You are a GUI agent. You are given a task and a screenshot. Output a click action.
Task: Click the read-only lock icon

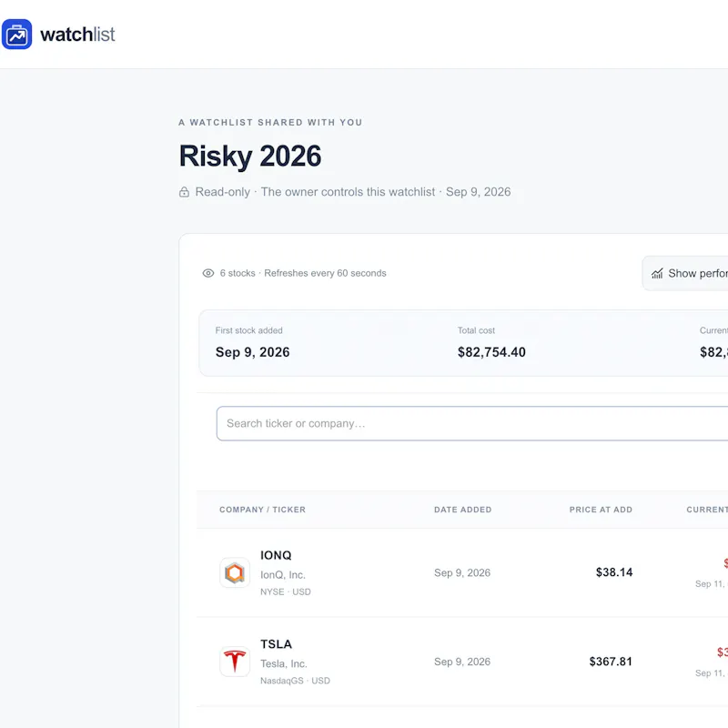(x=184, y=192)
